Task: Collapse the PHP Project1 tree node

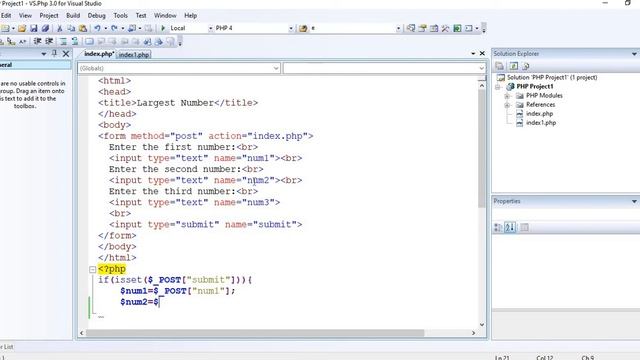Action: 498,87
